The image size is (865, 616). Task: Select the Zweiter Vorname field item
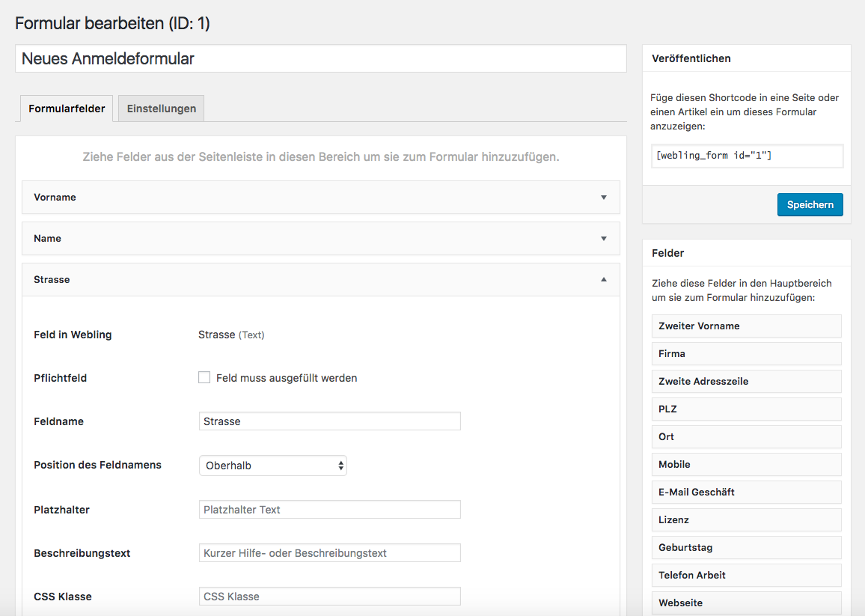click(746, 326)
